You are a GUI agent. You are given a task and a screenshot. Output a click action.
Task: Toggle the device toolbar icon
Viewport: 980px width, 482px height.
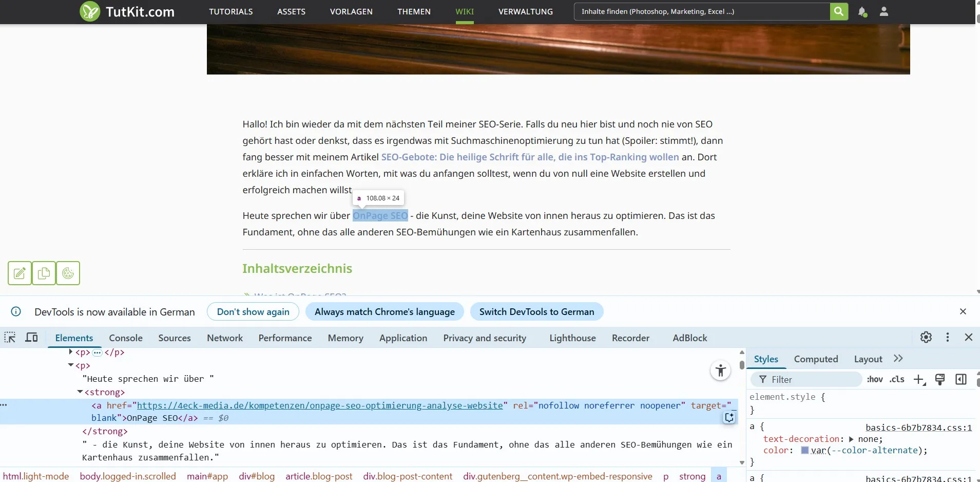pyautogui.click(x=32, y=338)
